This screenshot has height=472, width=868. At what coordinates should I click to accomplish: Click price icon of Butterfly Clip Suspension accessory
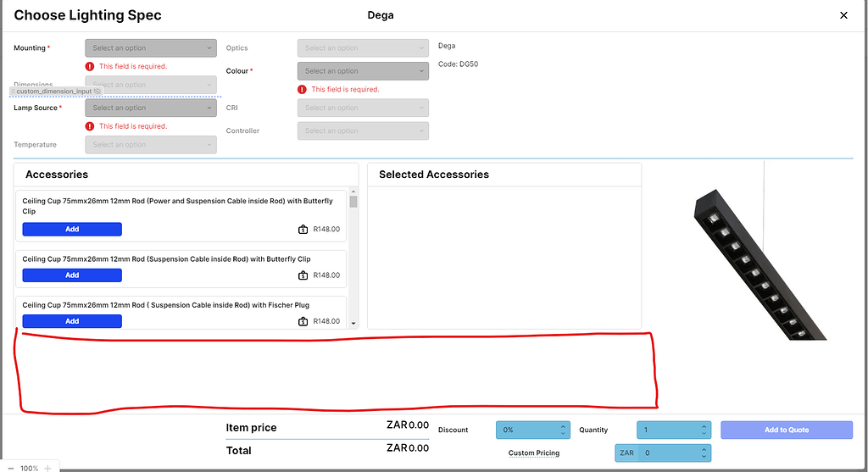303,275
